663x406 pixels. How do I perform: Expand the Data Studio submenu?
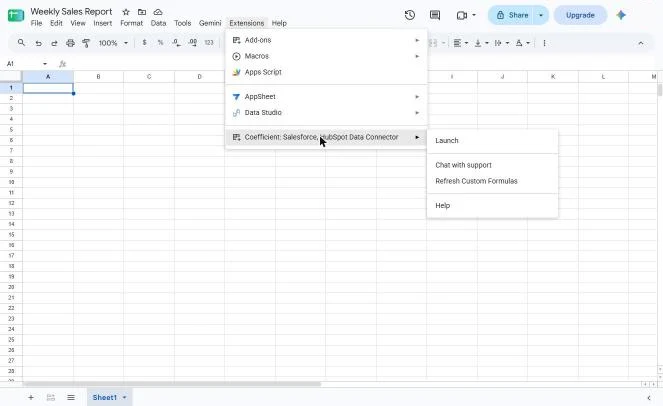[x=326, y=113]
